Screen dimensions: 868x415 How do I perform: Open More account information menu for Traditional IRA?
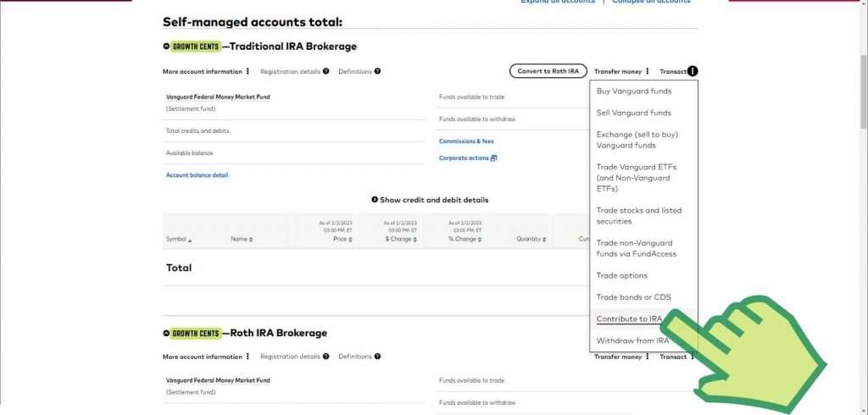[206, 71]
